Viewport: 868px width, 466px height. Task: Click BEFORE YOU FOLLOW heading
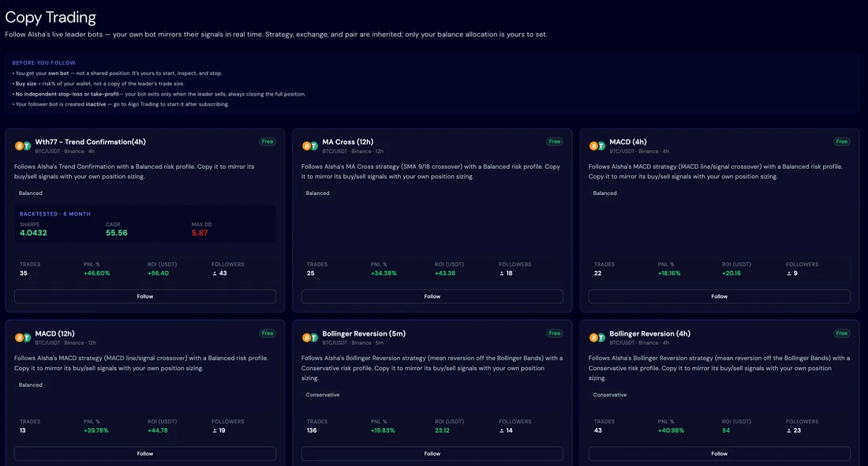coord(43,62)
